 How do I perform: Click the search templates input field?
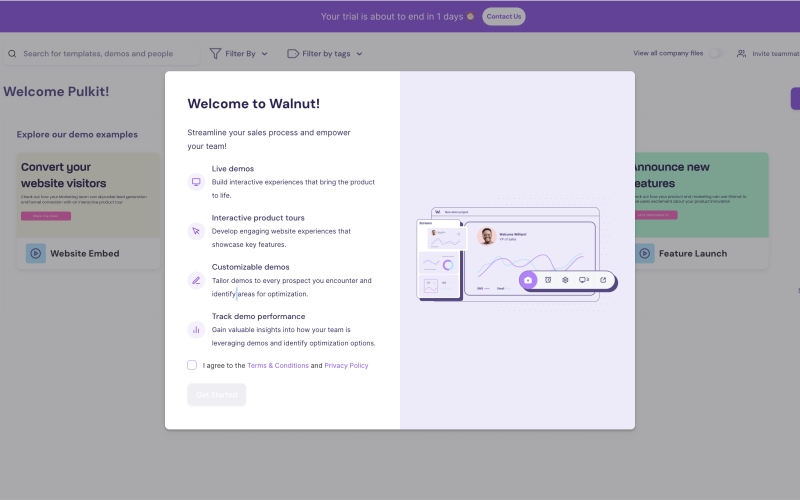click(x=101, y=54)
